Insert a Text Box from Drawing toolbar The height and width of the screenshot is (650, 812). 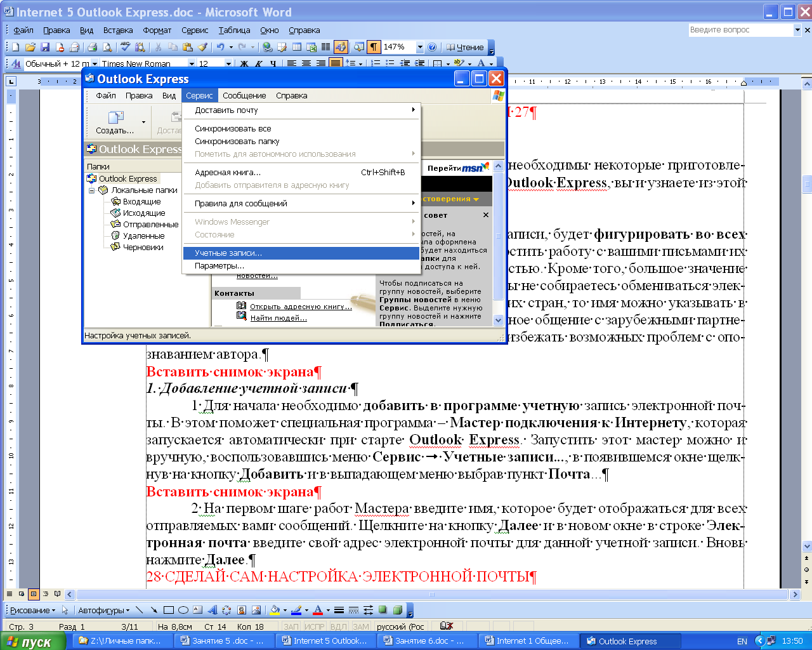coord(198,610)
